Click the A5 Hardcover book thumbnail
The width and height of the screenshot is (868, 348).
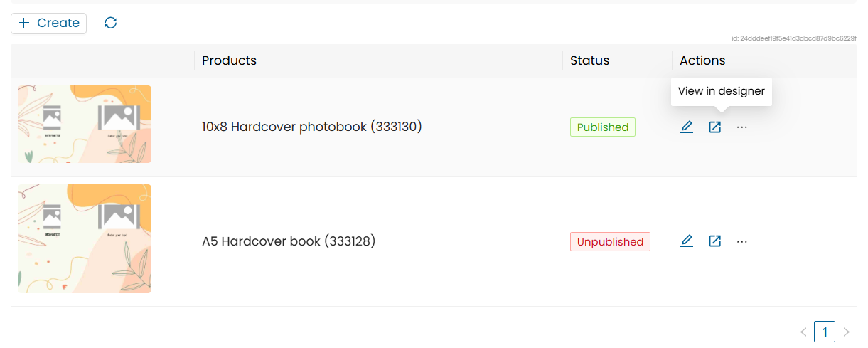click(x=85, y=239)
